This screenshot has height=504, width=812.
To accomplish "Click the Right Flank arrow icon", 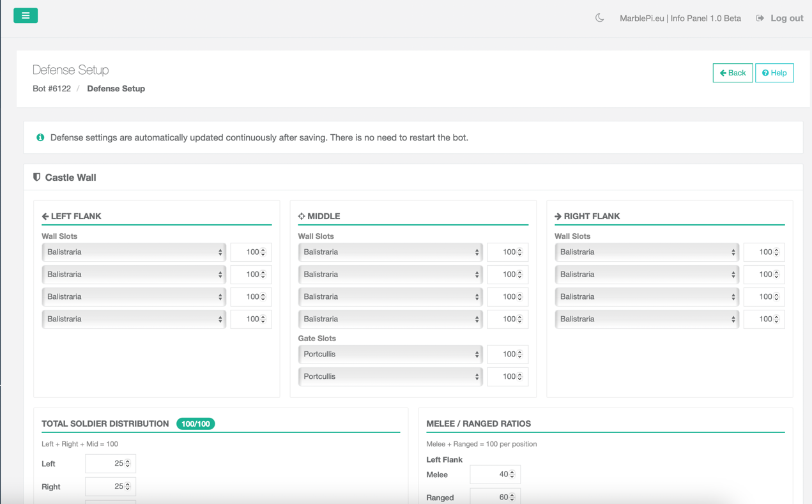I will (x=558, y=217).
